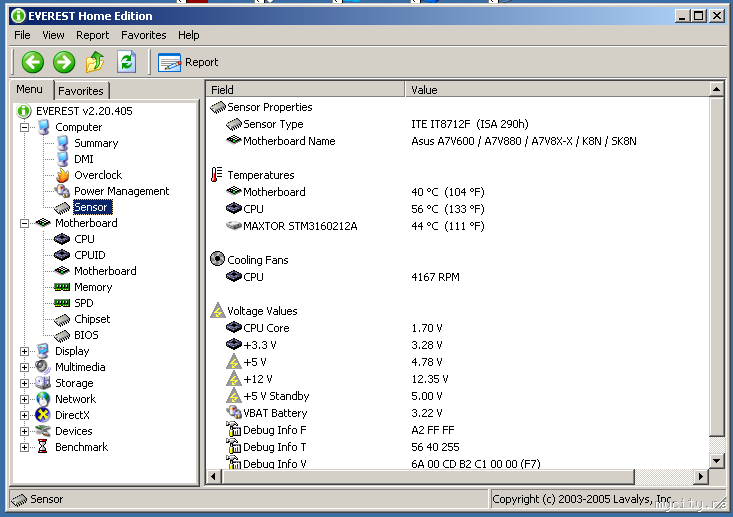Click the Benchmark hourglass icon
This screenshot has width=733, height=517.
[43, 446]
